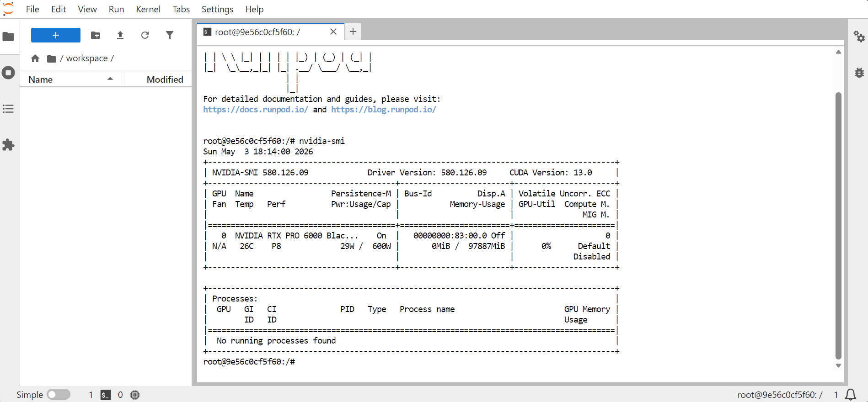Click the terminal scroll down arrow
Screen dimensions: 868x402
pyautogui.click(x=838, y=365)
